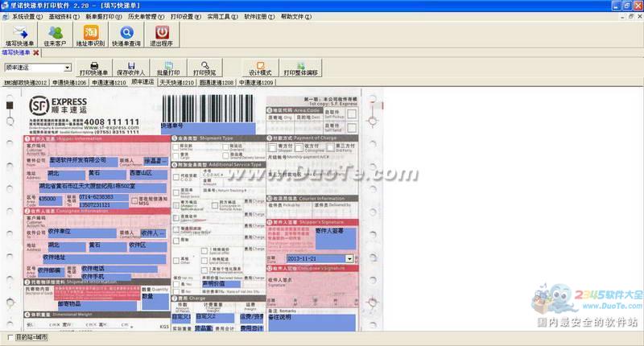This screenshot has width=644, height=346.
Task: Switch to the 天天快递1210 template tab
Action: click(176, 83)
